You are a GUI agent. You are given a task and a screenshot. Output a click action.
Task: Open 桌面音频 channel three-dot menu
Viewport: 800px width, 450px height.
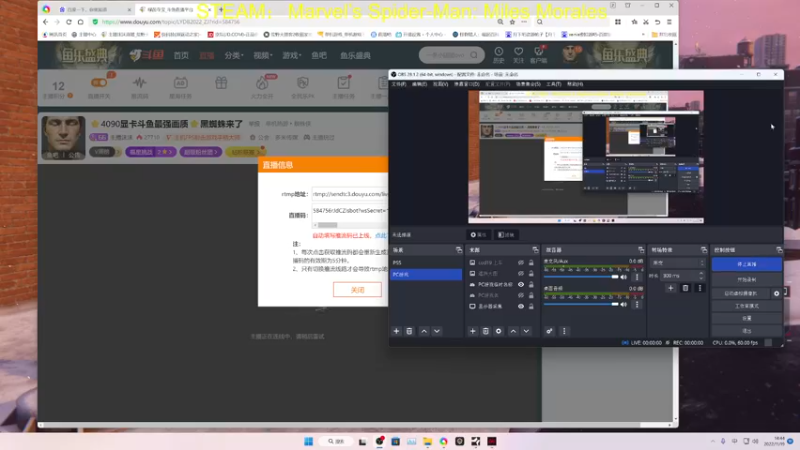pos(637,304)
